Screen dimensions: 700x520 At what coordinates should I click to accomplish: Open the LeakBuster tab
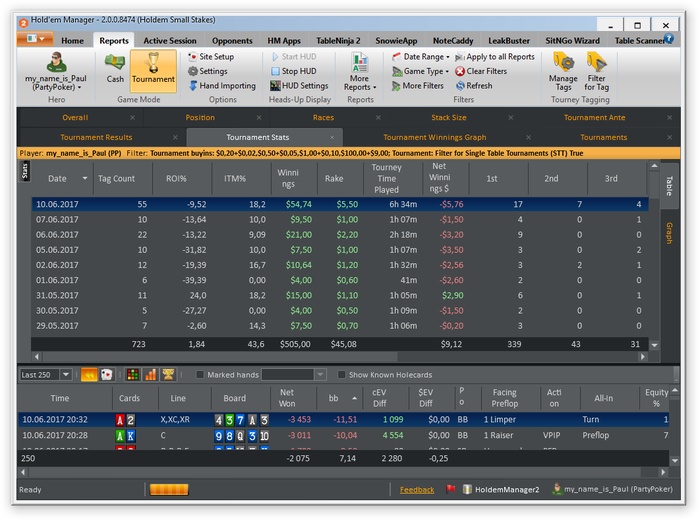[x=509, y=41]
